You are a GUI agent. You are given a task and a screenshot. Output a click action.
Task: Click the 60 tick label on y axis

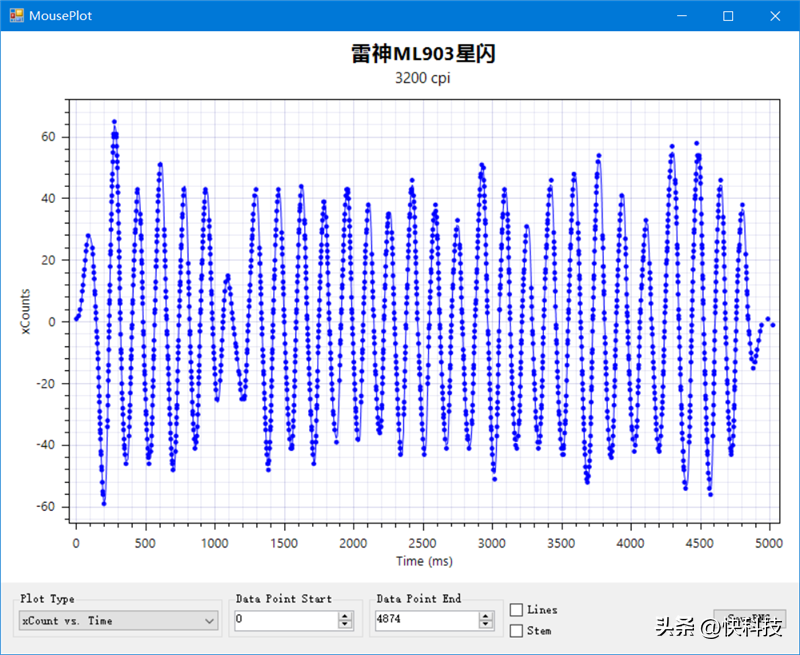click(48, 137)
